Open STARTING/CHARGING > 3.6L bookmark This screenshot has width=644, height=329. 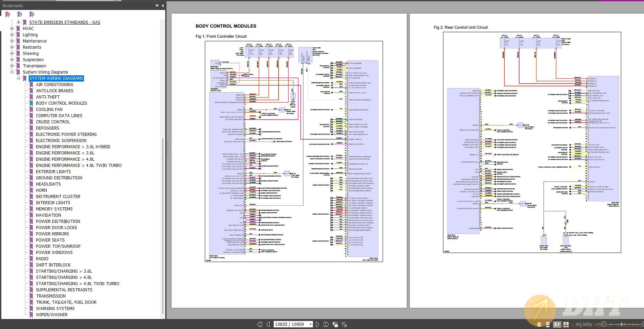(x=64, y=271)
